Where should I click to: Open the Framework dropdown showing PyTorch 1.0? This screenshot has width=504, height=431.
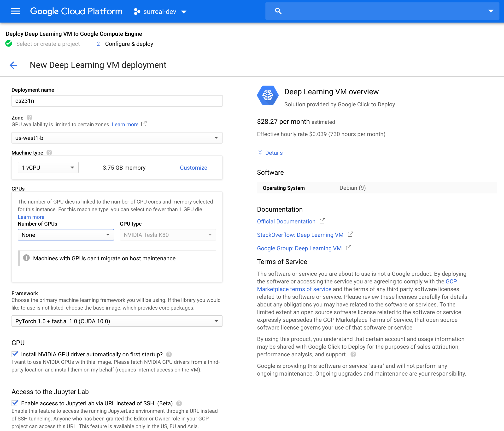117,321
